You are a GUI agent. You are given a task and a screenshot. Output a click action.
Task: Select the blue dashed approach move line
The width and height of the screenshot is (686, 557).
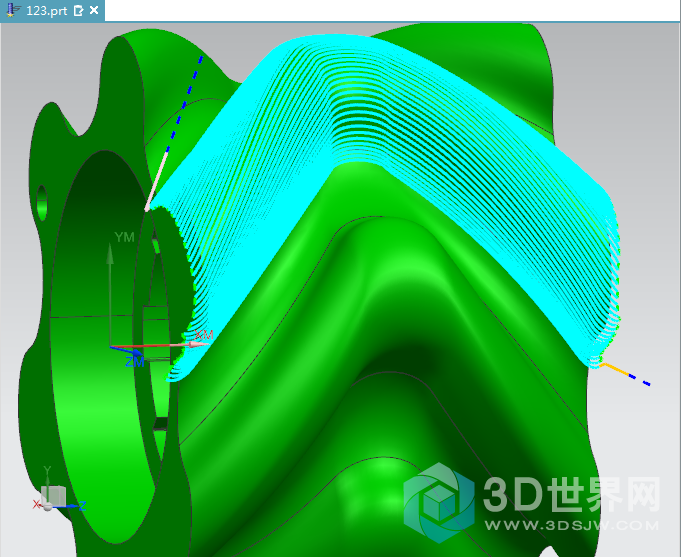(x=184, y=104)
